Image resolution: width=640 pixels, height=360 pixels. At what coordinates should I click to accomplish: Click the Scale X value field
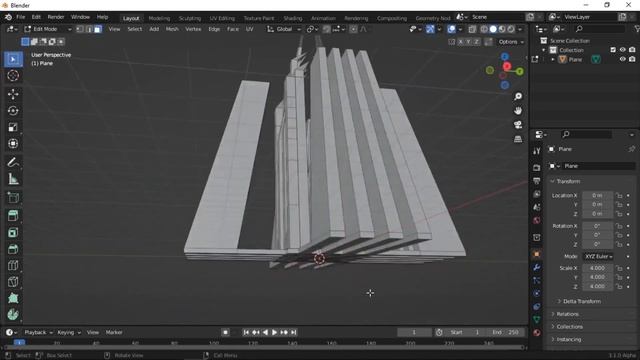pos(598,268)
